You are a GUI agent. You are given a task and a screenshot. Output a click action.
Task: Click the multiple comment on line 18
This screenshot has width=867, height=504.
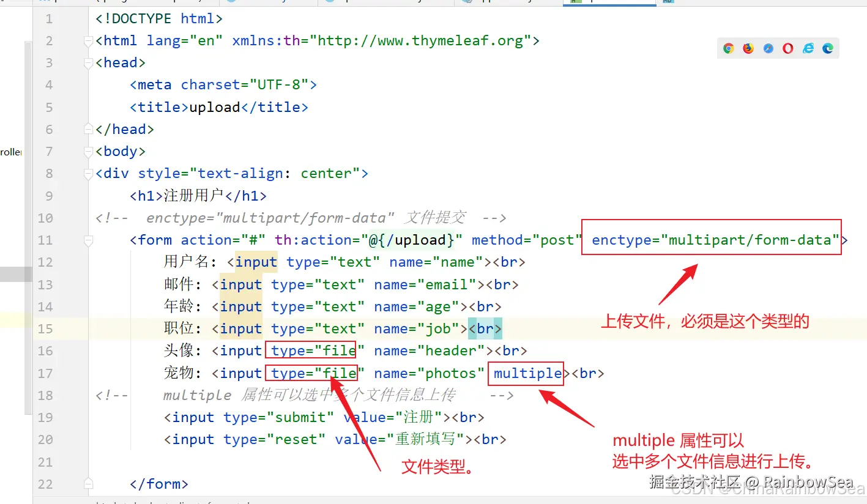pyautogui.click(x=304, y=395)
